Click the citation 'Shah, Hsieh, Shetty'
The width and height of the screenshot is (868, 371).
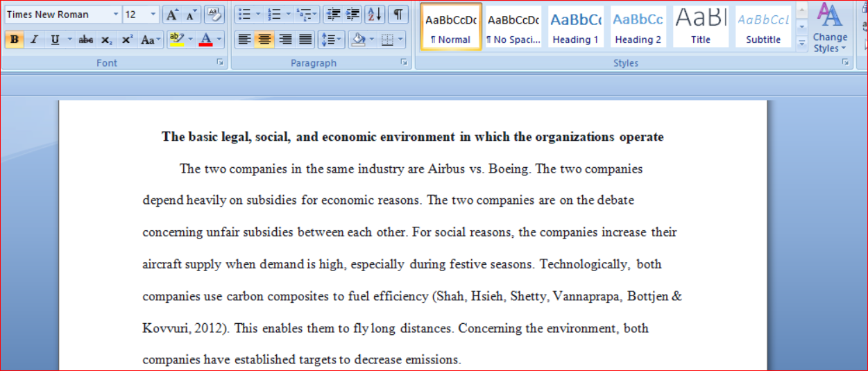(492, 296)
